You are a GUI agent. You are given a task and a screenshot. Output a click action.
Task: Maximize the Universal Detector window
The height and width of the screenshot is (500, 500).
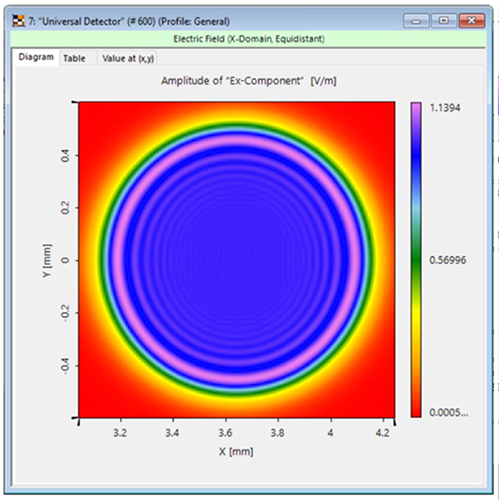coord(443,21)
